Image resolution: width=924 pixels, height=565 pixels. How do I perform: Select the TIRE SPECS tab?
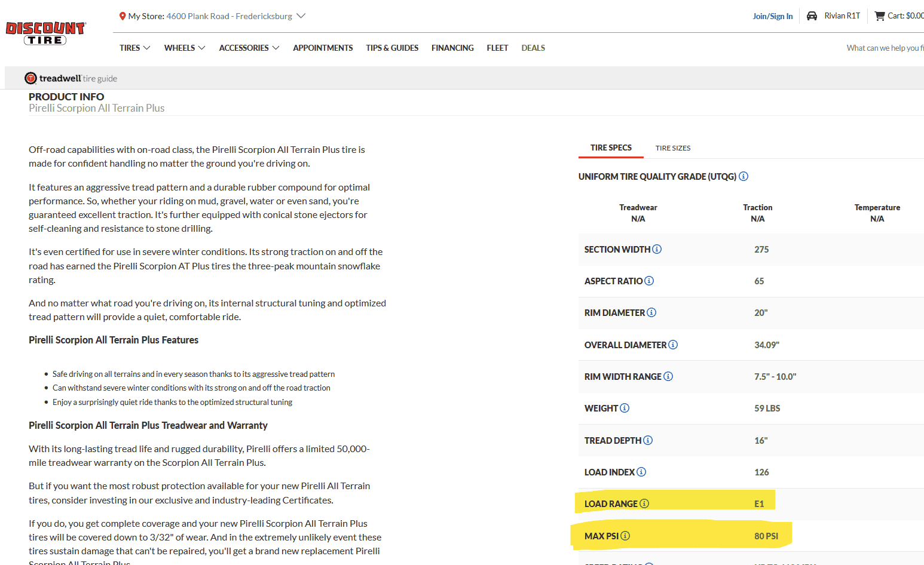(611, 148)
